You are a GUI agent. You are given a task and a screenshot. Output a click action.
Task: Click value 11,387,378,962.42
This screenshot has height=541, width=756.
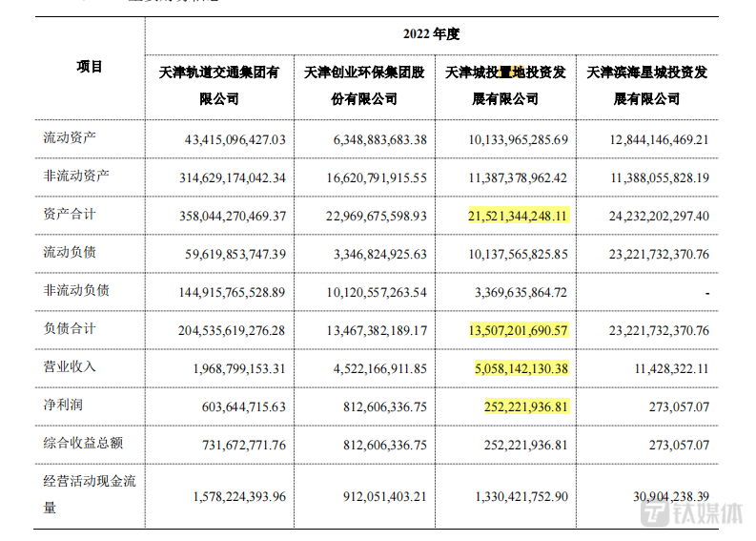(x=518, y=178)
